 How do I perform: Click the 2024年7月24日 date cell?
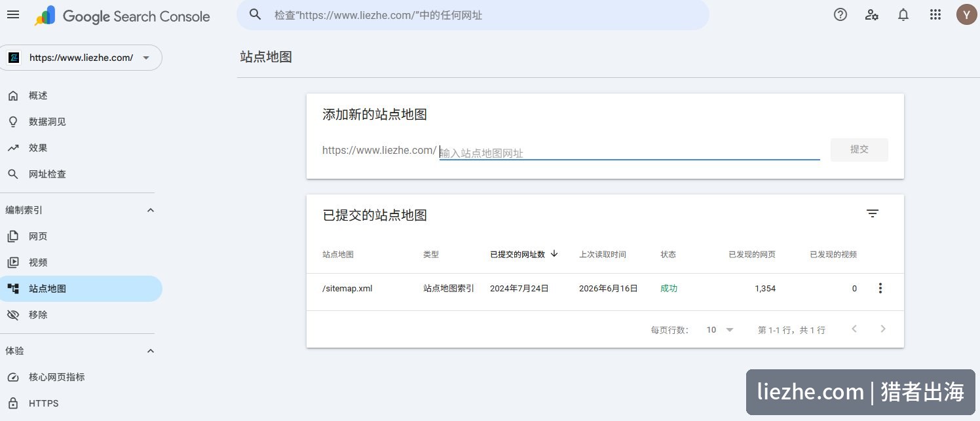coord(519,288)
